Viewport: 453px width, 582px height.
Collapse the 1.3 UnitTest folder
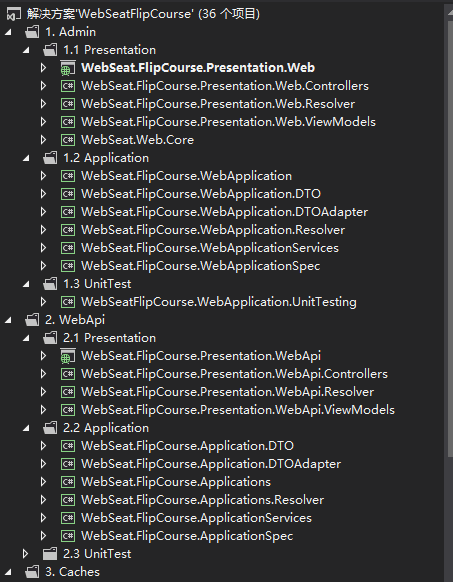(26, 284)
